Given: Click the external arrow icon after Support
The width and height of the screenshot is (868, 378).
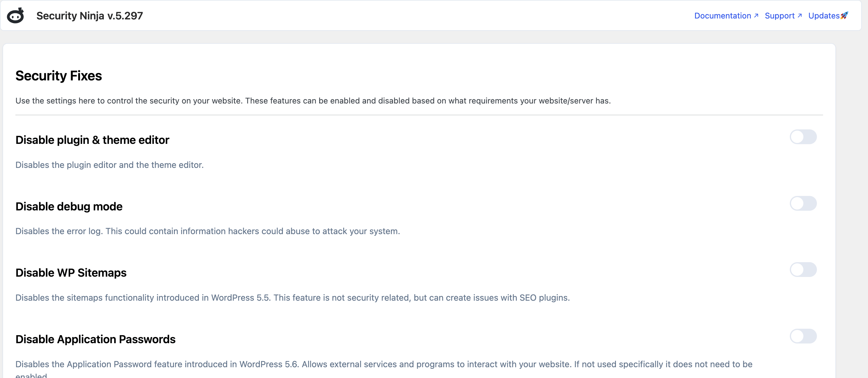Looking at the screenshot, I should pos(800,15).
